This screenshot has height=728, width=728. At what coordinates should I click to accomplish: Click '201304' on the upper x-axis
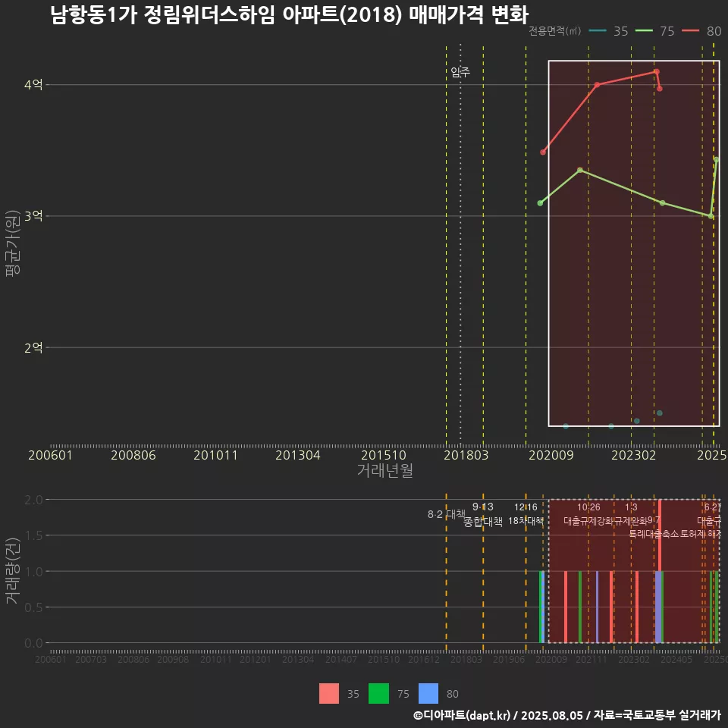pos(297,455)
